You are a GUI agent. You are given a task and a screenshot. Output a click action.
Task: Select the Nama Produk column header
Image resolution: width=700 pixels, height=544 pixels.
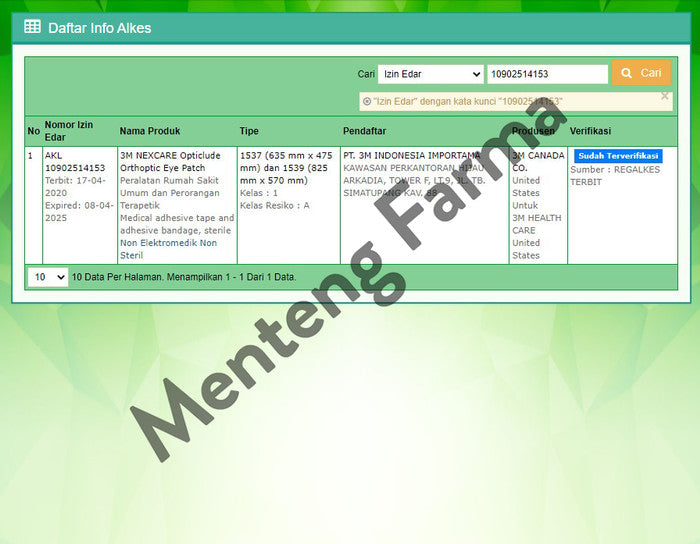[149, 131]
